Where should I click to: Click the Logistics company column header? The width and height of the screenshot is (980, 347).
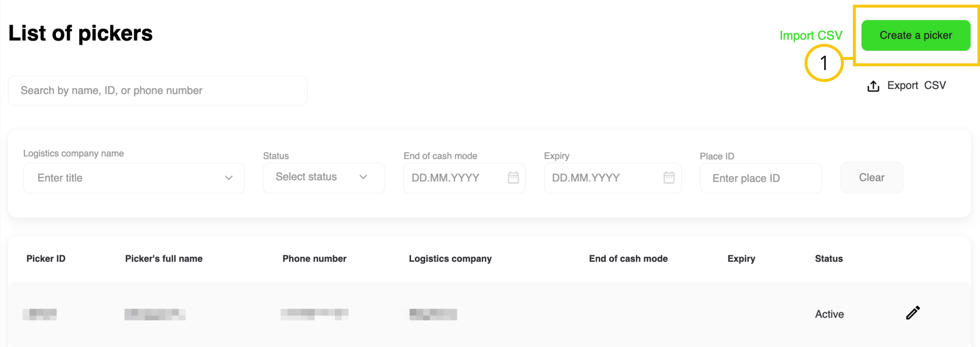[x=450, y=259]
